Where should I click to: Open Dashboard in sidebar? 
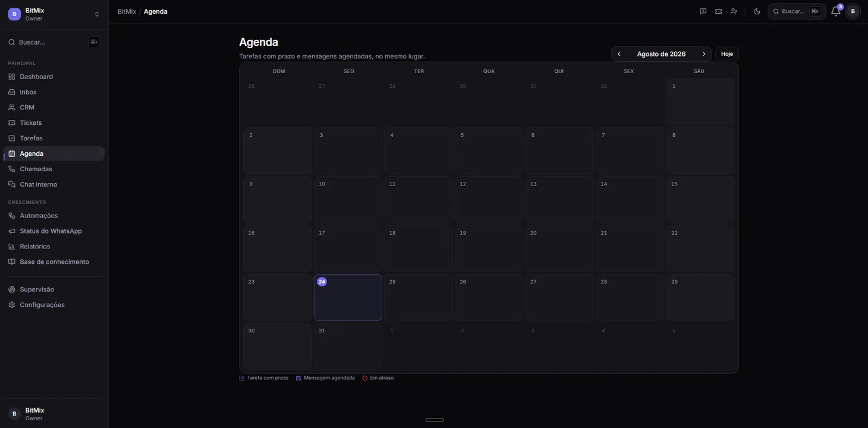point(54,77)
